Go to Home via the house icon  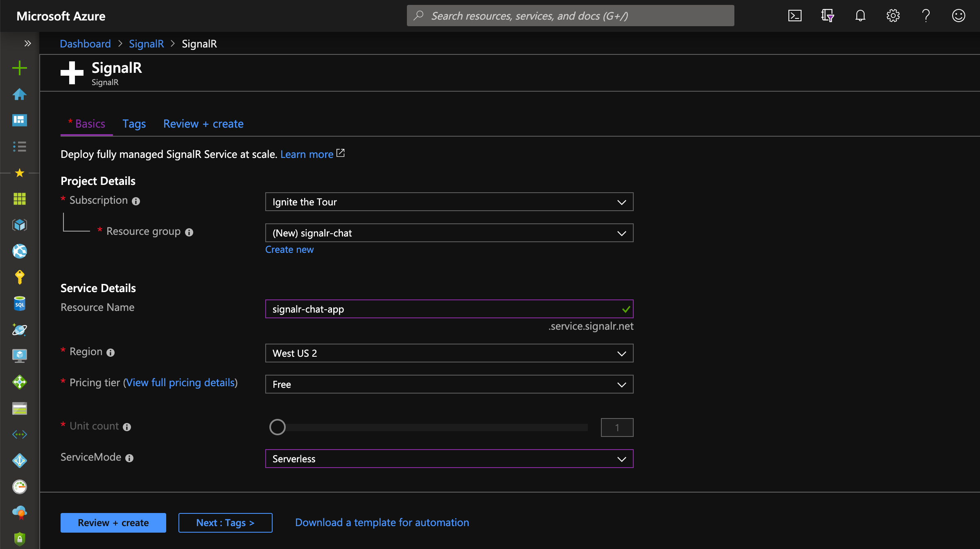tap(20, 94)
